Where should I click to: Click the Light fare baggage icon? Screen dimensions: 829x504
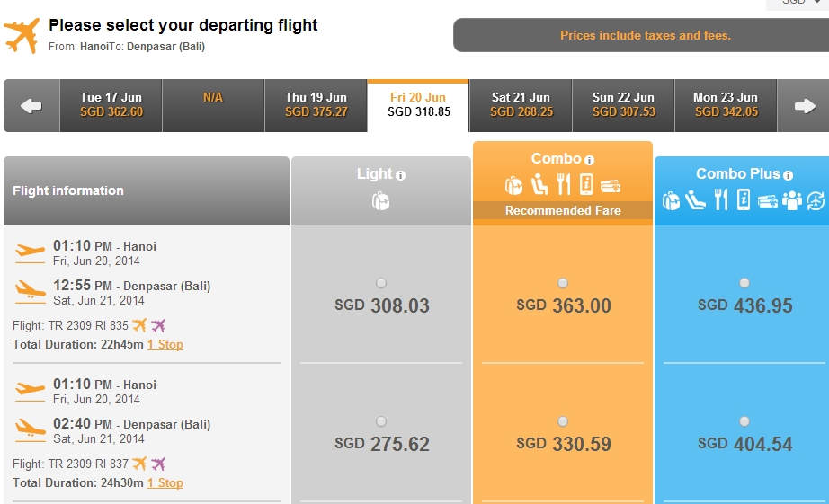coord(380,201)
